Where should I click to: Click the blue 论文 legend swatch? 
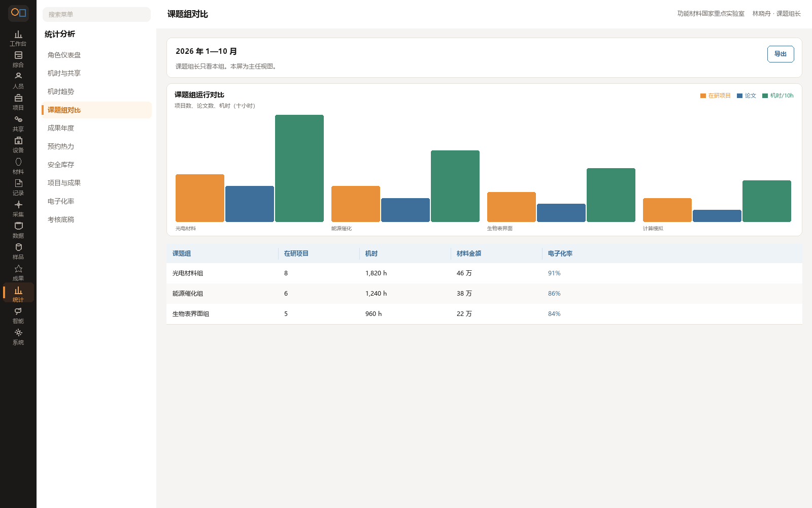point(739,96)
